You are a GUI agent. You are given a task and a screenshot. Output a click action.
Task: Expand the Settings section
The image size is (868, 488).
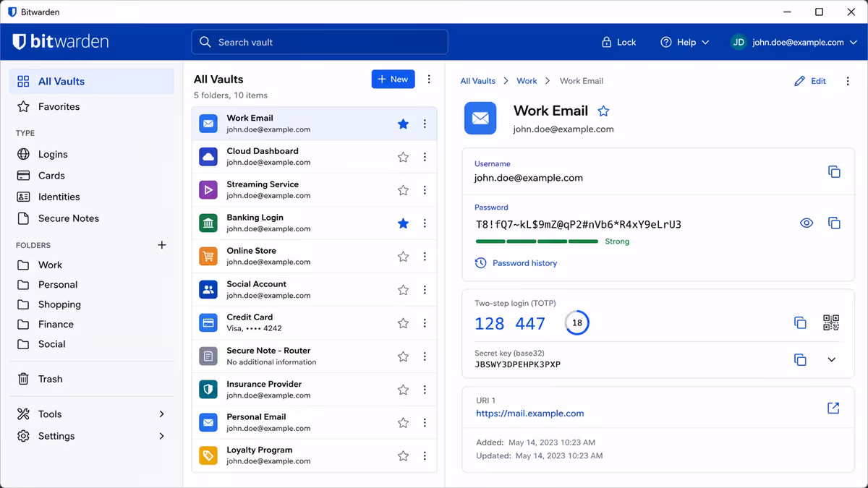pyautogui.click(x=161, y=436)
